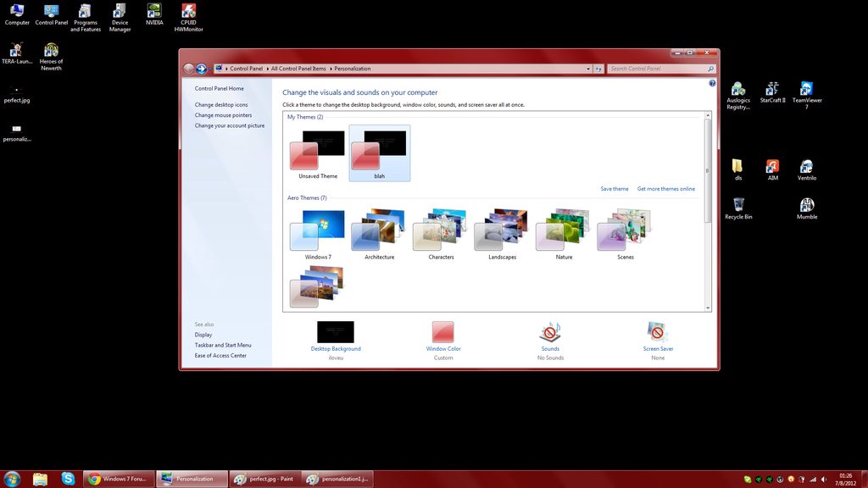Open the Window Color red swatch
Image resolution: width=868 pixels, height=488 pixels.
point(442,332)
